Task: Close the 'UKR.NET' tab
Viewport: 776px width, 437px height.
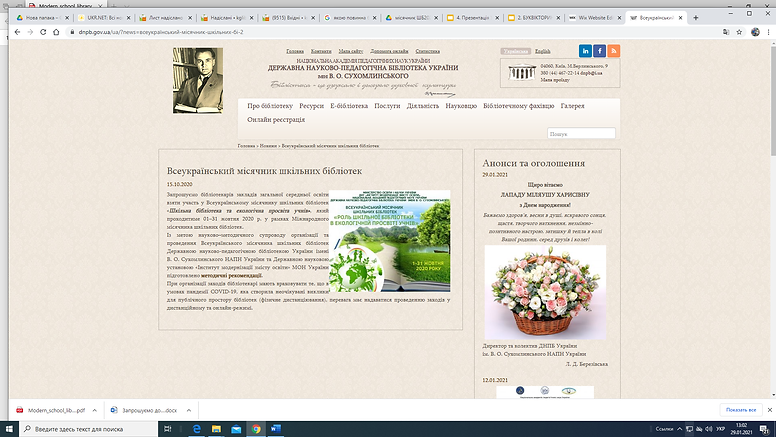Action: click(x=129, y=17)
